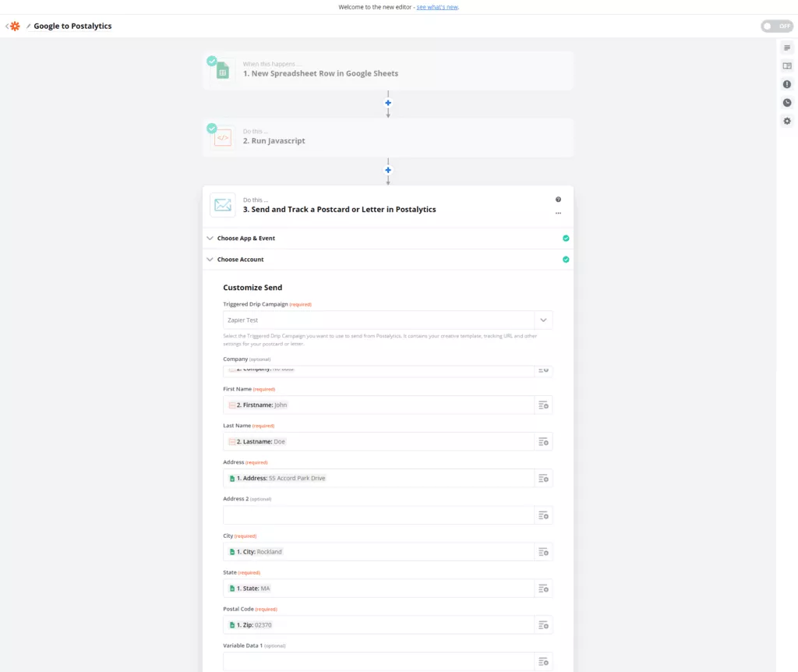Open the three-dot menu on step 3
798x672 pixels.
pos(558,214)
